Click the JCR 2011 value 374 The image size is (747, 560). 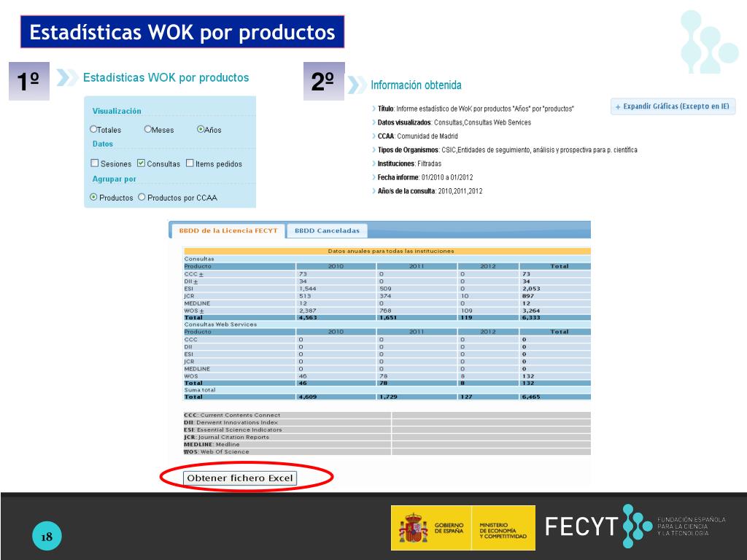(385, 296)
